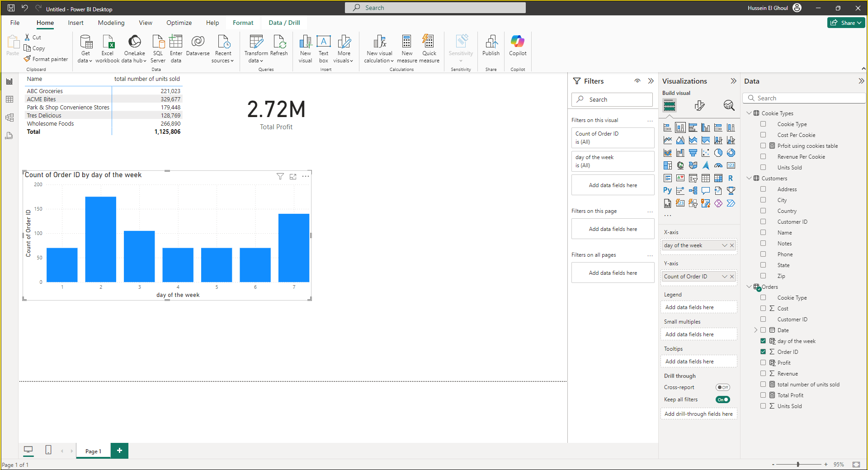Viewport: 868px width, 470px height.
Task: Open the Modeling ribbon tab
Action: click(x=111, y=23)
